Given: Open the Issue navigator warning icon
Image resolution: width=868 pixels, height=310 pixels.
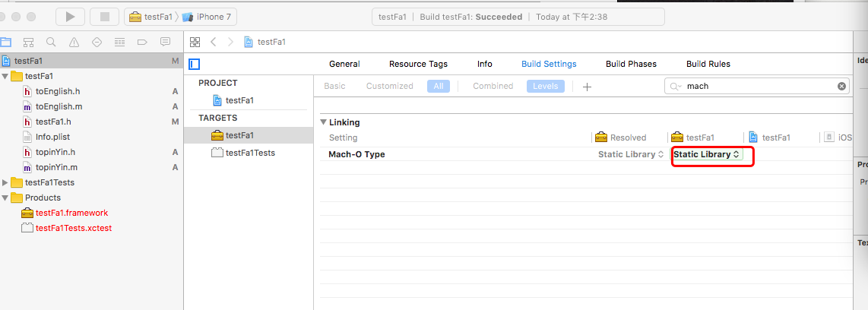Looking at the screenshot, I should coord(74,42).
